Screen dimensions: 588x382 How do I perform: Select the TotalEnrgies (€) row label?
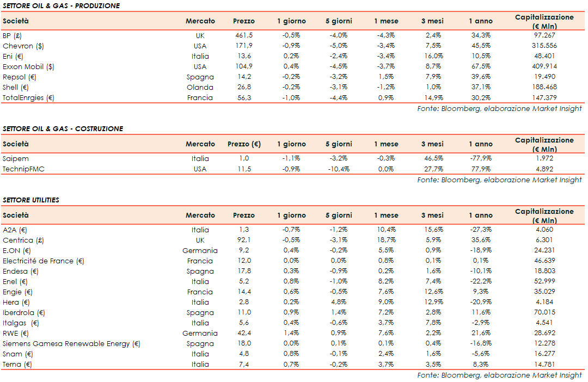[29, 98]
